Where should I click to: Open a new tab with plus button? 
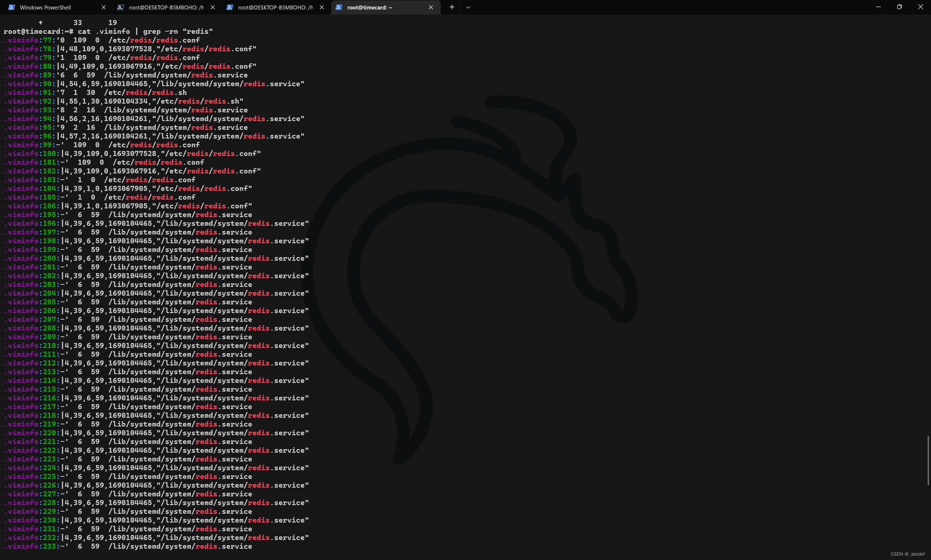pos(452,7)
